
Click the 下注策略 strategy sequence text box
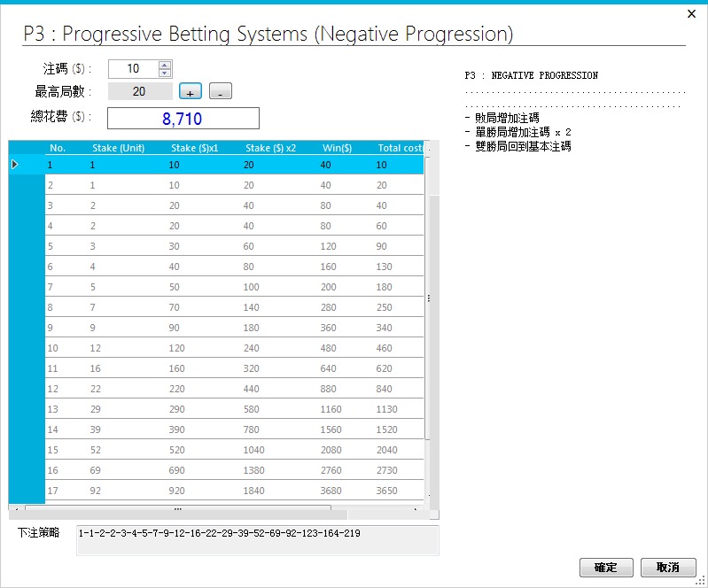coord(257,540)
